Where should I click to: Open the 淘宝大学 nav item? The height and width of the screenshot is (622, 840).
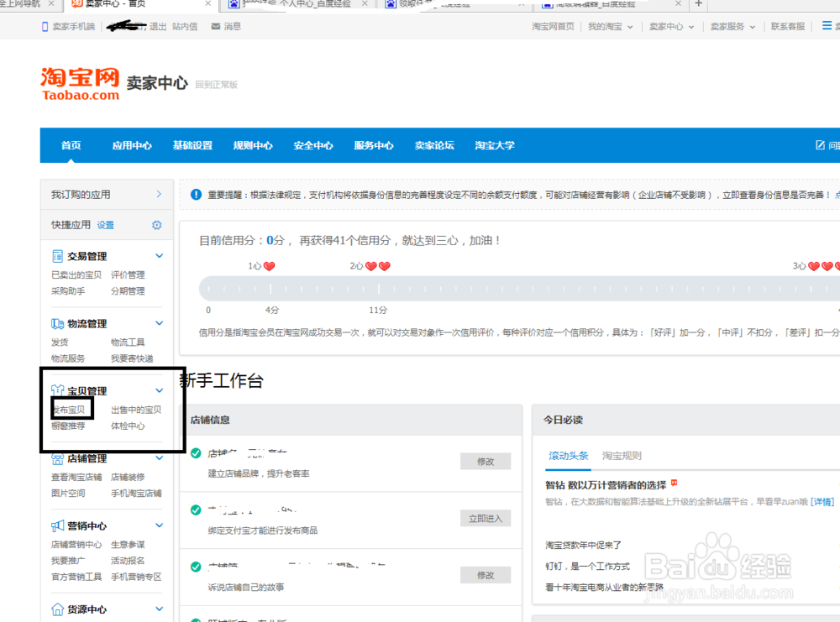[495, 145]
